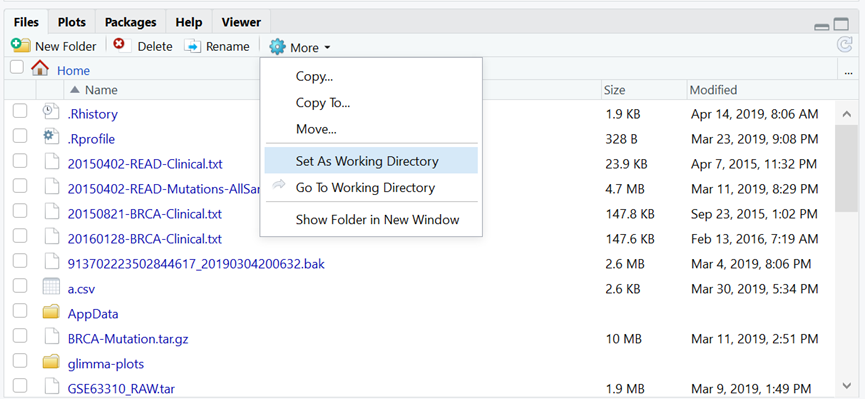
Task: Click the red Delete icon
Action: pyautogui.click(x=119, y=44)
